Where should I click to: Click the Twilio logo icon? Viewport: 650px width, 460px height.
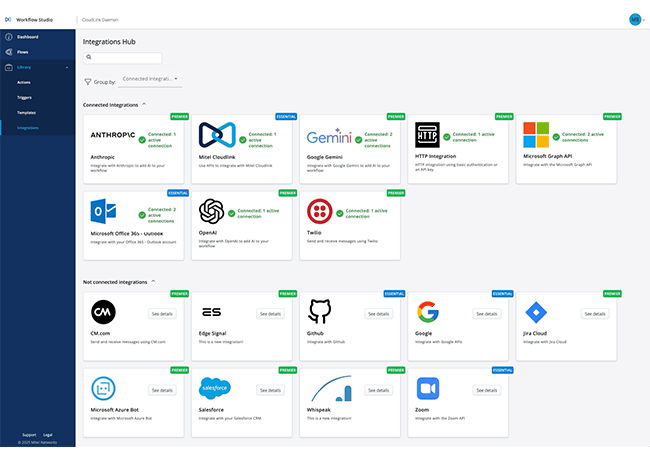(x=320, y=211)
